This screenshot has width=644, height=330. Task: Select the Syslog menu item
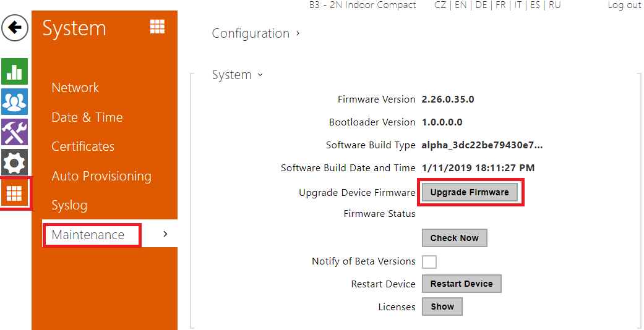pos(69,205)
